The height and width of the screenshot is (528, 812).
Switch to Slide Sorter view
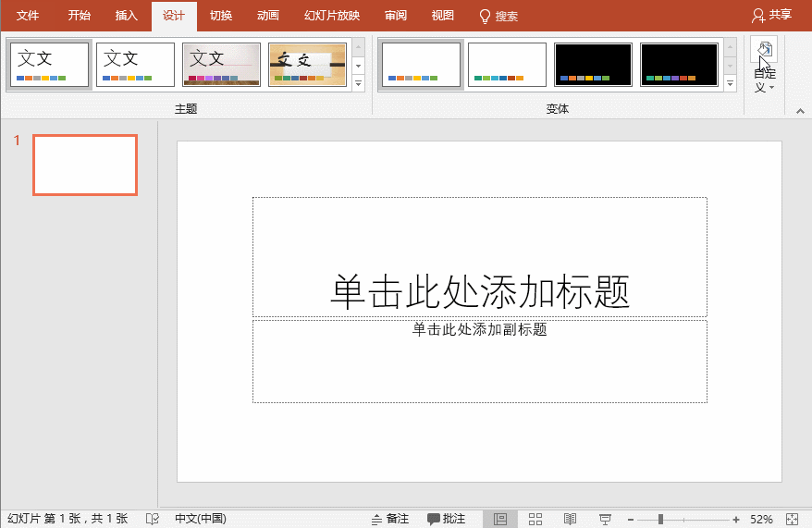pos(535,519)
